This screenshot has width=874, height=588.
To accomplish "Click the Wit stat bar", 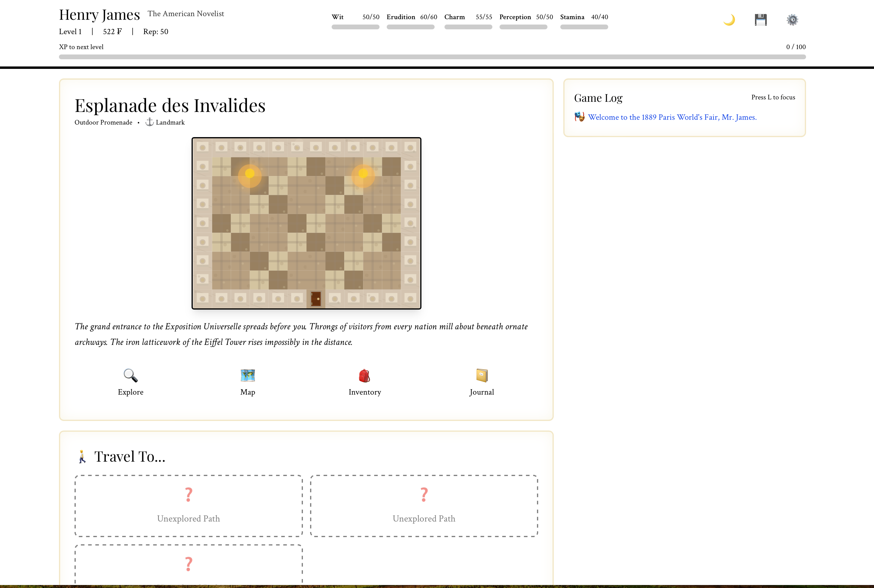I will (x=355, y=27).
